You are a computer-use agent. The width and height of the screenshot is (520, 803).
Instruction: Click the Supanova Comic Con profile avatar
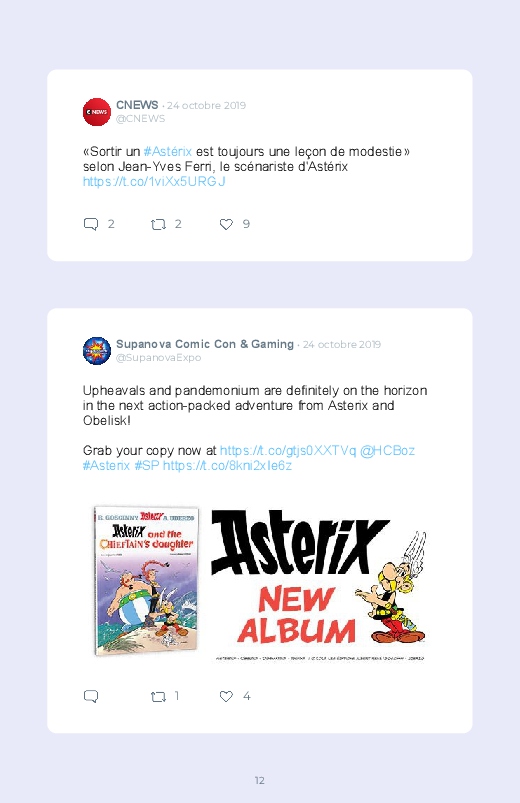pyautogui.click(x=97, y=351)
